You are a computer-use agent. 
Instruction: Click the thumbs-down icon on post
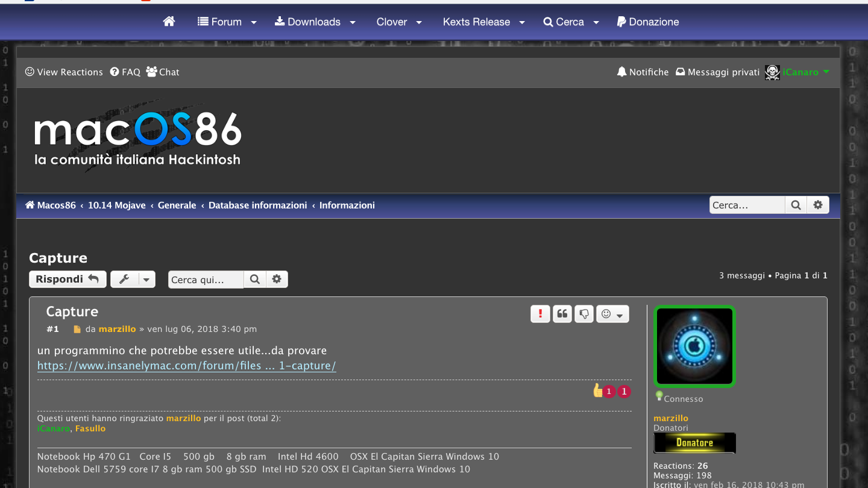click(583, 314)
